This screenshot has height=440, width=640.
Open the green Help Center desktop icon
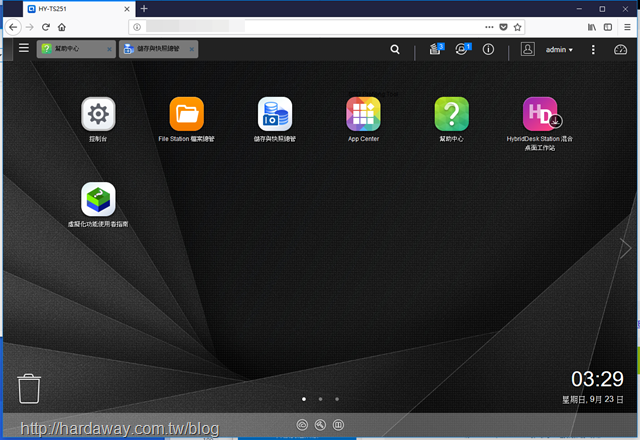tap(451, 114)
